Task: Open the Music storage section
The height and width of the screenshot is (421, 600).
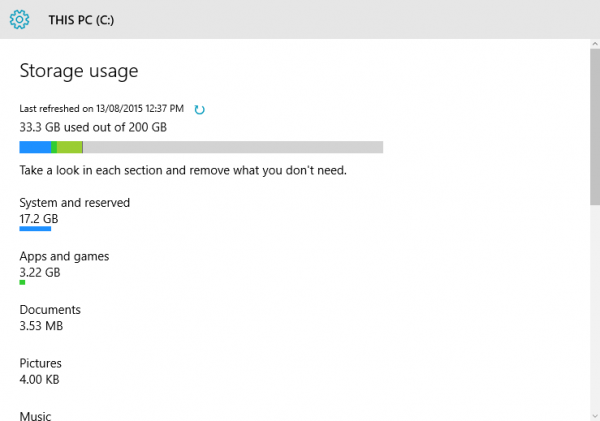Action: [x=35, y=416]
